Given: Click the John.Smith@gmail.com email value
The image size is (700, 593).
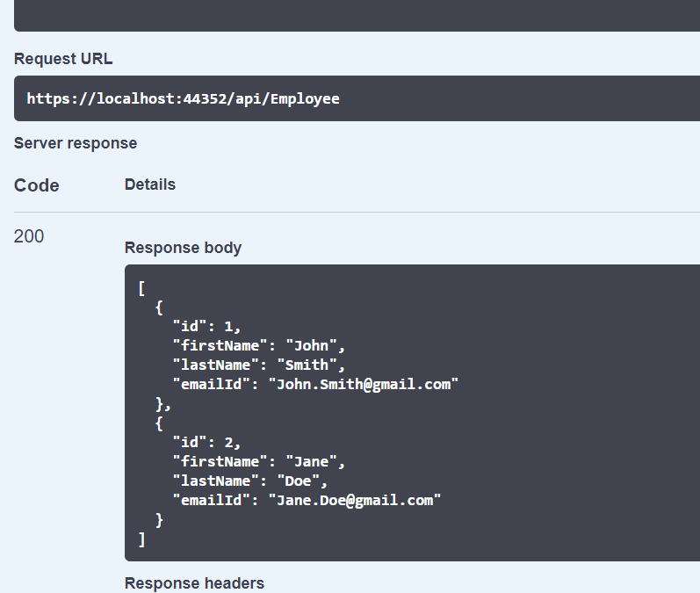Looking at the screenshot, I should (x=368, y=385).
